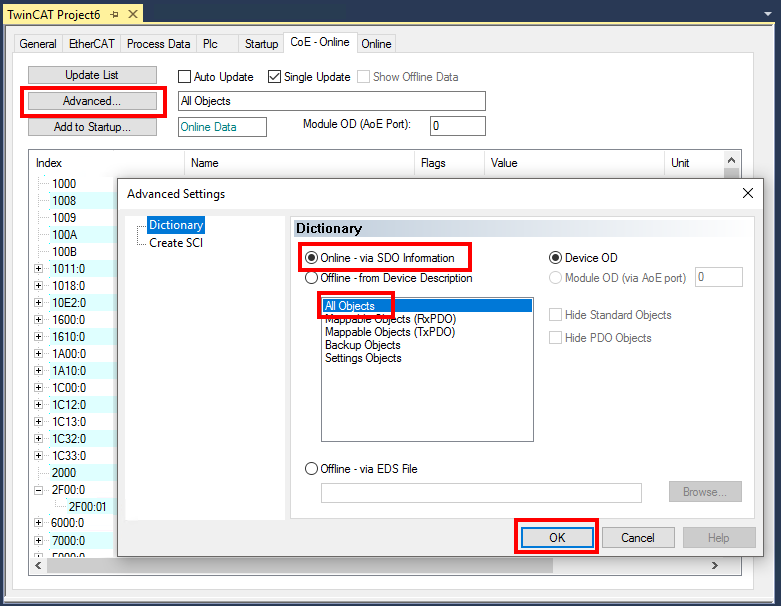Click the Module OD AoE port number field
781x607 pixels.
click(719, 277)
